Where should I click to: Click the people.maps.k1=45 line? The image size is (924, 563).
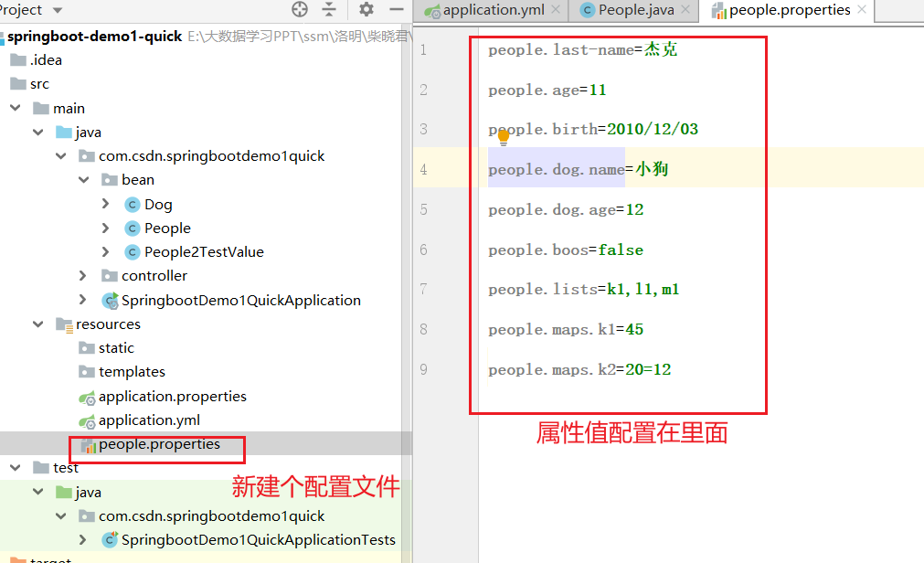pos(566,330)
